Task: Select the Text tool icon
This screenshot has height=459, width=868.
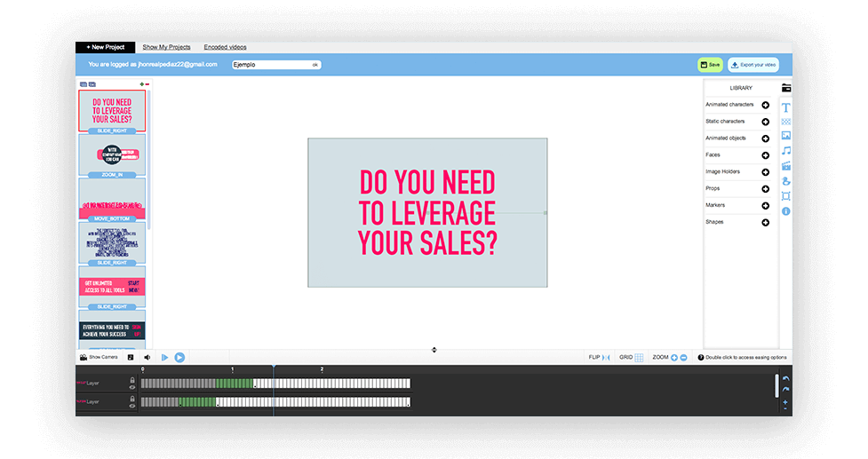Action: (x=785, y=107)
